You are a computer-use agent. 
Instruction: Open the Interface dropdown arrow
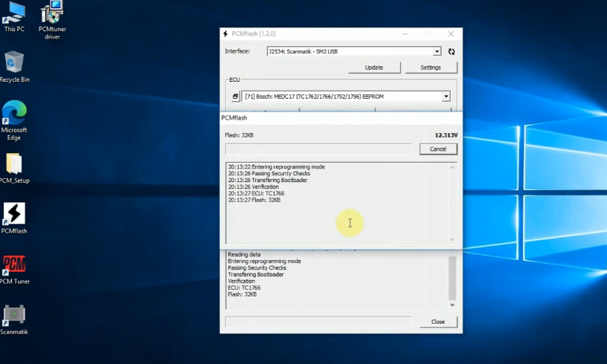click(x=437, y=51)
